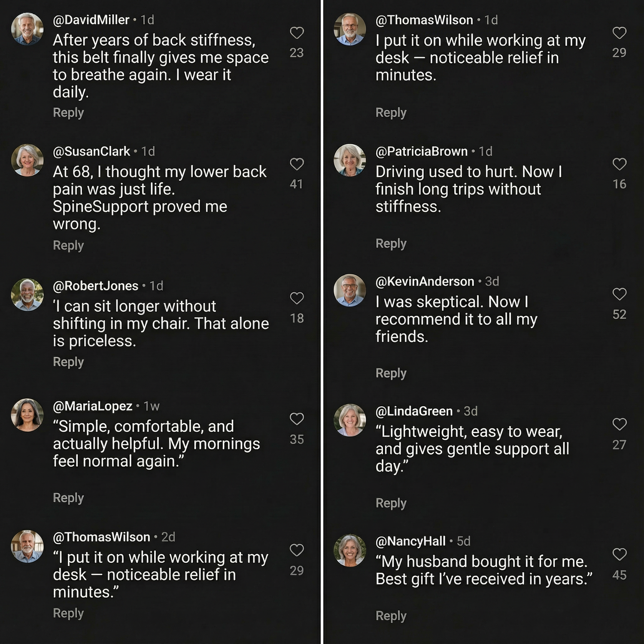
Task: Reply to SusanClark's comment
Action: point(68,246)
